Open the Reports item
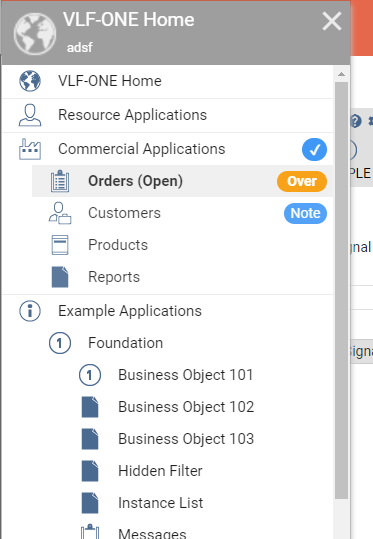The width and height of the screenshot is (373, 539). coord(183,277)
